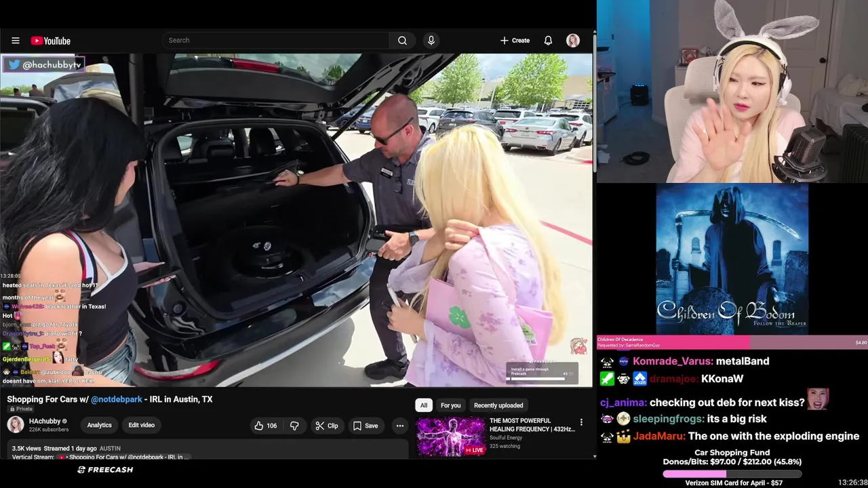Expand the video description box
This screenshot has width=868, height=488.
[208, 450]
